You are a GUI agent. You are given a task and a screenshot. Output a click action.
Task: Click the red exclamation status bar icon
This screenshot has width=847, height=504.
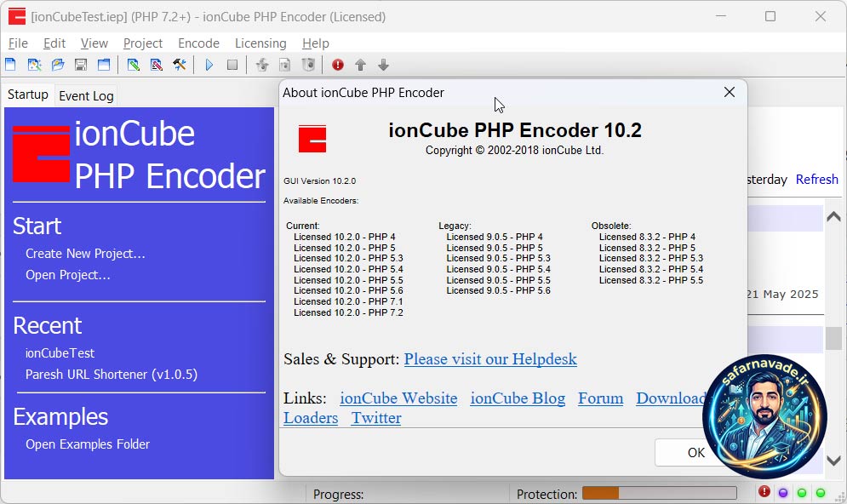pyautogui.click(x=764, y=491)
